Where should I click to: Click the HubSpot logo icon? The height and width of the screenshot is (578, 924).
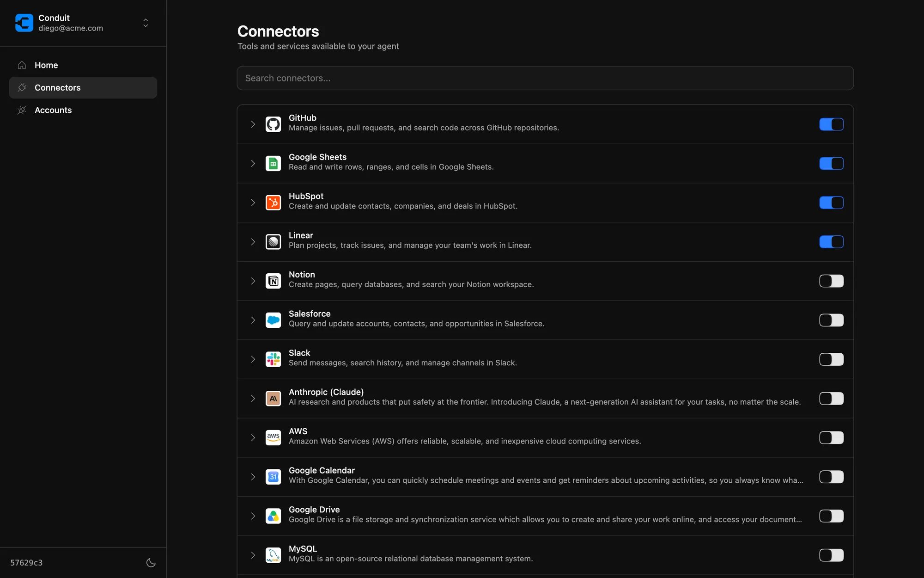[x=273, y=203]
